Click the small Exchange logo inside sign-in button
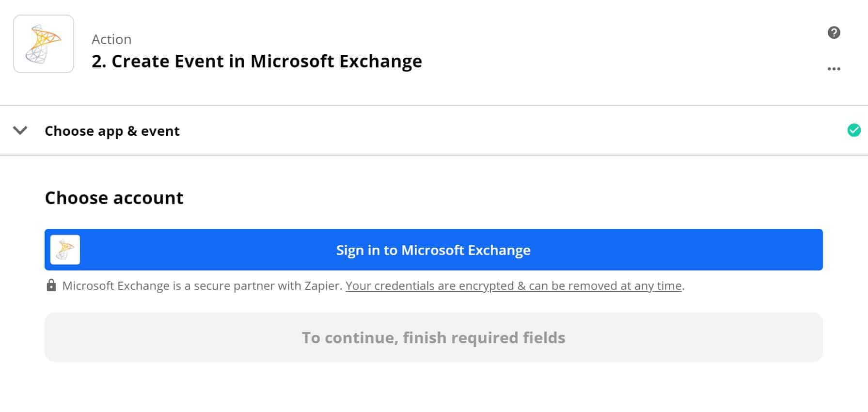868x412 pixels. coord(65,250)
